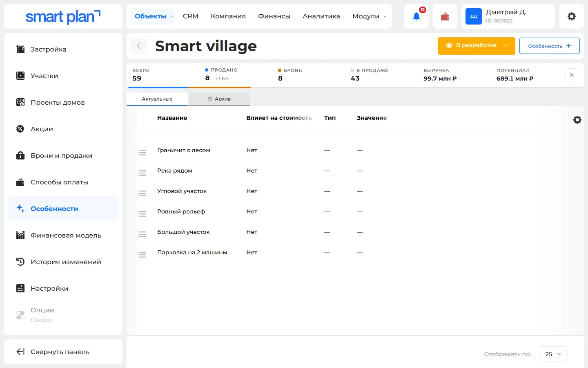
Task: Click the drag handle for Река рядом
Action: pos(142,173)
